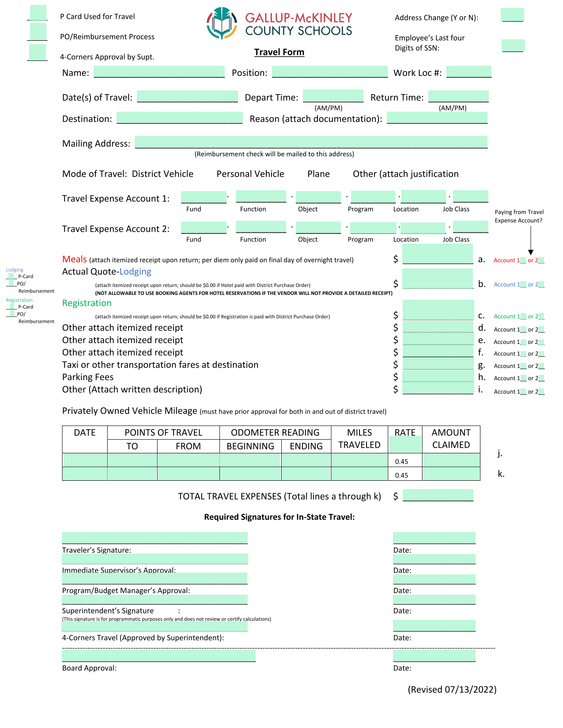The width and height of the screenshot is (563, 728).
Task: Click the Date field beside Traveler's Signature
Action: pyautogui.click(x=435, y=538)
